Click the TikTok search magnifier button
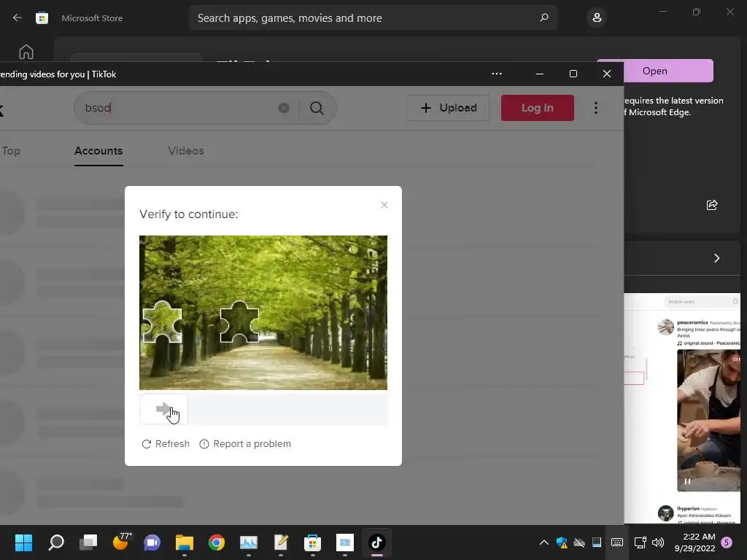The width and height of the screenshot is (747, 560). coord(317,108)
